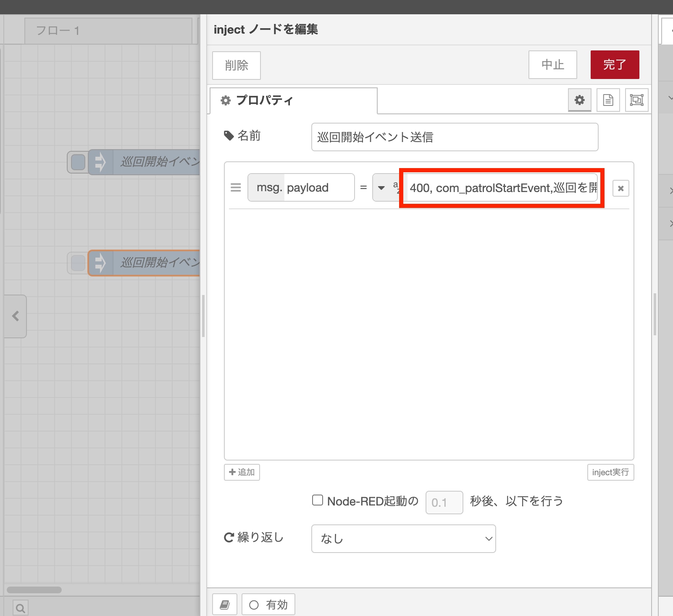Open the プロパティ tab
The image size is (673, 616).
tap(294, 100)
